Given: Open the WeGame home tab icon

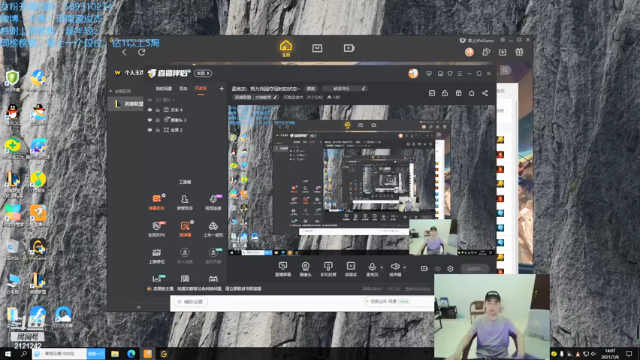Looking at the screenshot, I should click(286, 48).
